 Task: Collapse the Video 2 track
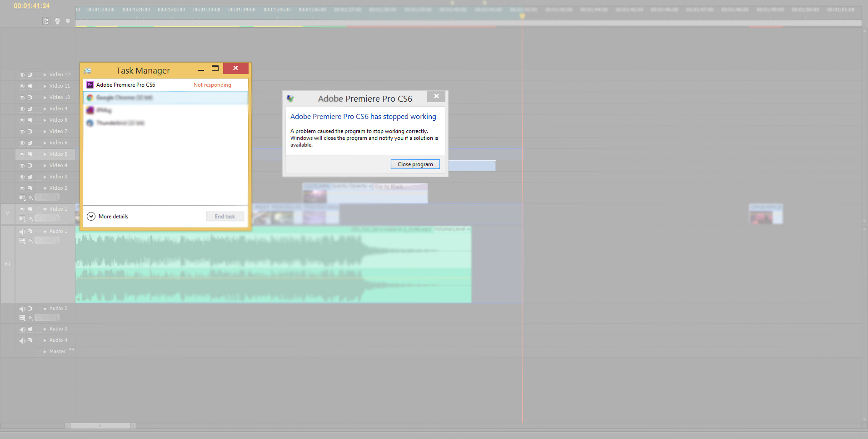pos(45,188)
